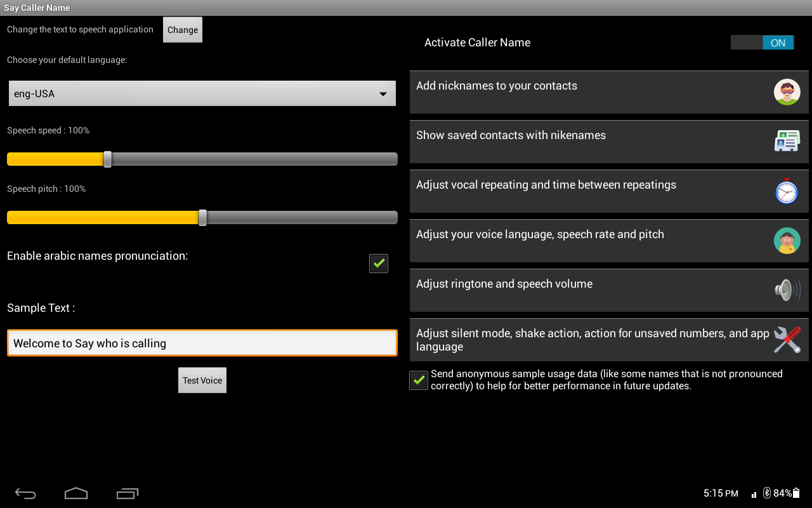
Task: Tap the Android home icon
Action: (x=76, y=493)
